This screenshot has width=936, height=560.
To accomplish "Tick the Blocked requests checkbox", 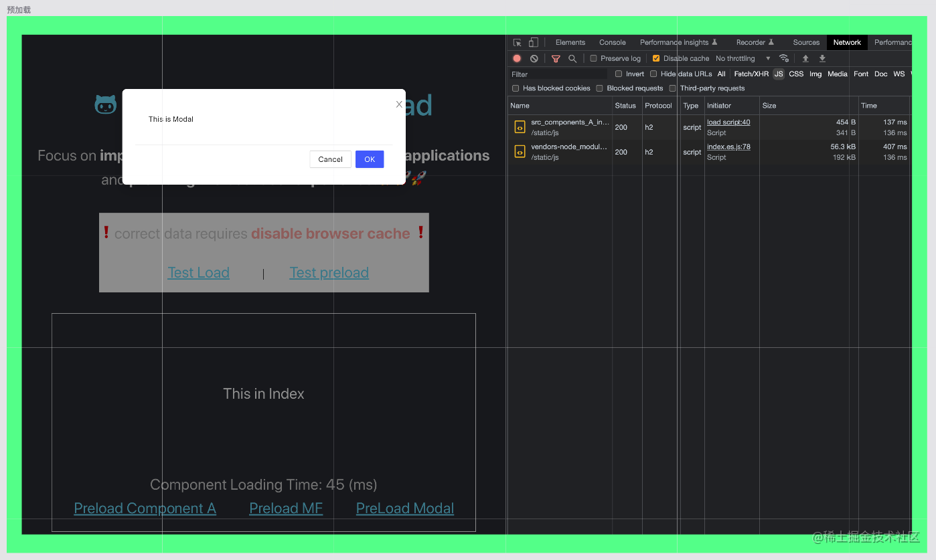I will 600,88.
